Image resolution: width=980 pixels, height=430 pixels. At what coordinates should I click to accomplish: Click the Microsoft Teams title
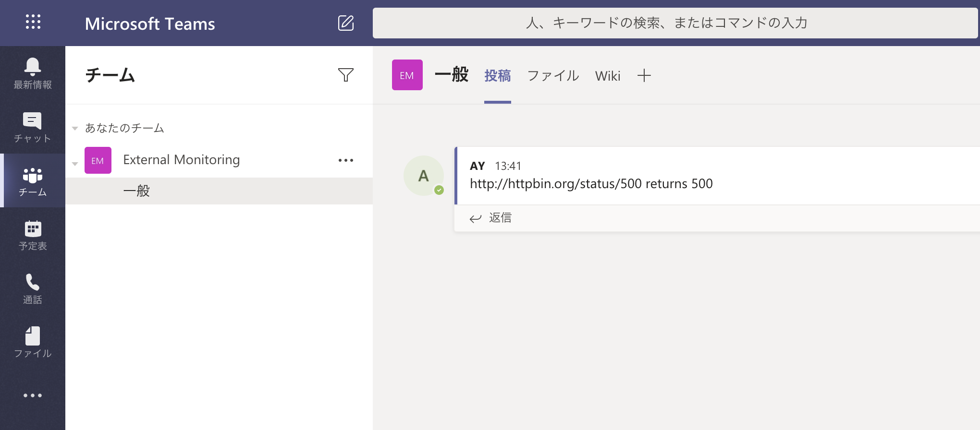tap(150, 24)
